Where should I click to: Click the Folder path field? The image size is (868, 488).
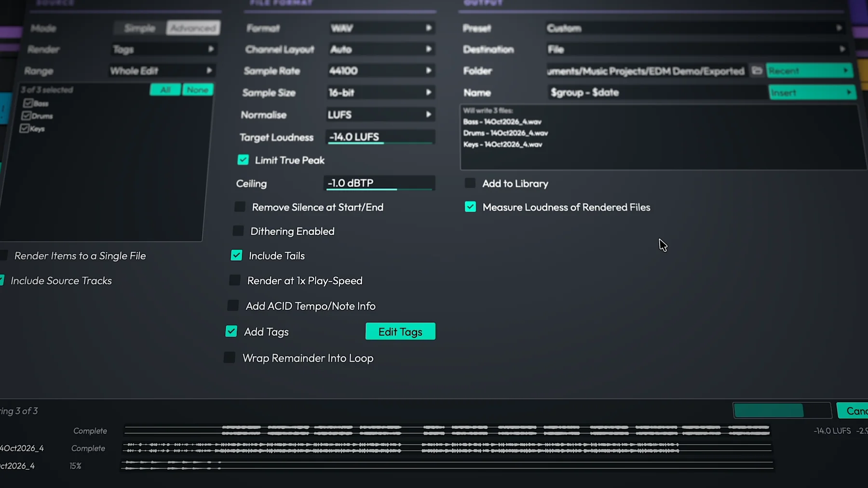[648, 71]
